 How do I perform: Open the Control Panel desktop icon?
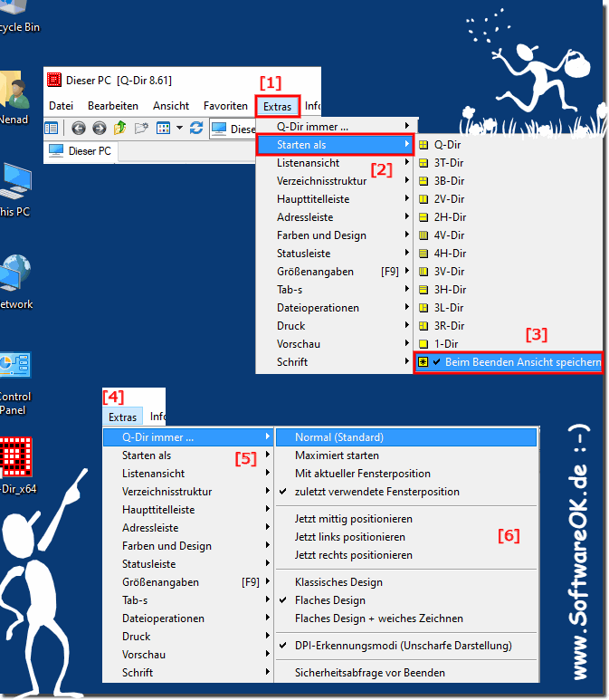click(x=15, y=384)
